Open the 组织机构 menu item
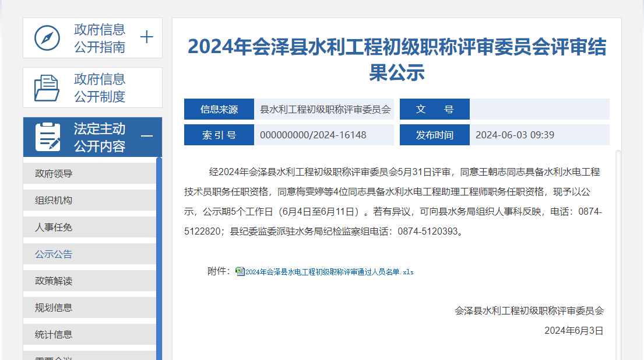This screenshot has height=360, width=644. 54,201
